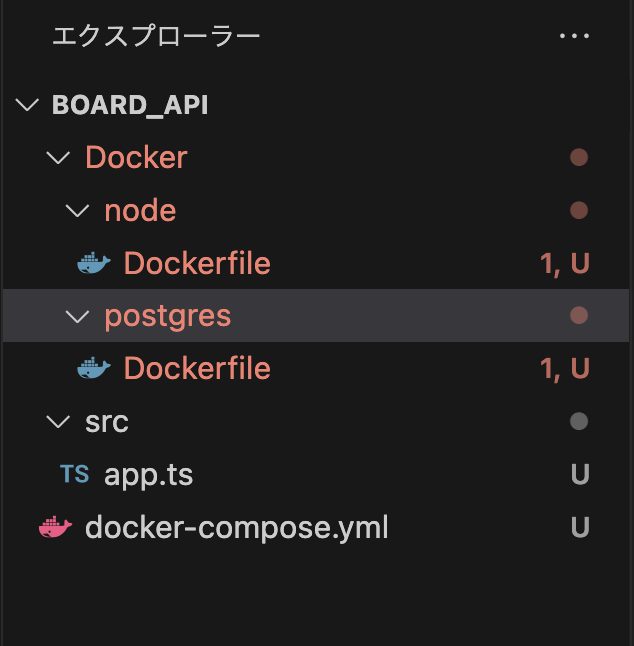Click the gray status dot on src folder
The height and width of the screenshot is (646, 634).
tap(579, 421)
